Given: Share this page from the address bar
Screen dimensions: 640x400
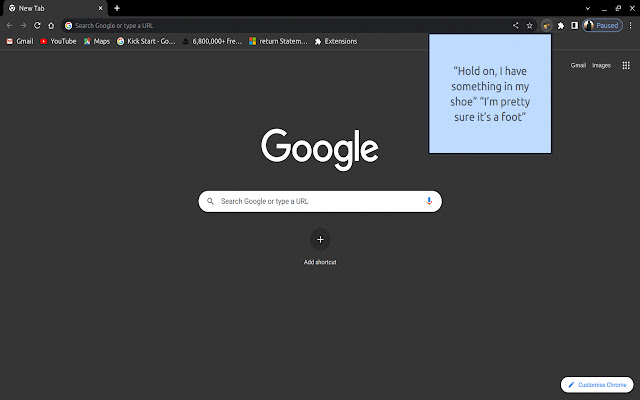Looking at the screenshot, I should [x=516, y=25].
